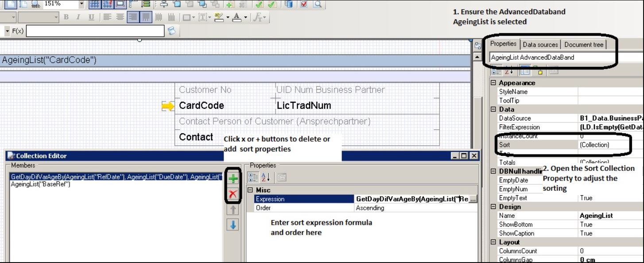Move selected sort member down with blue arrow
644x263 pixels.
(233, 224)
